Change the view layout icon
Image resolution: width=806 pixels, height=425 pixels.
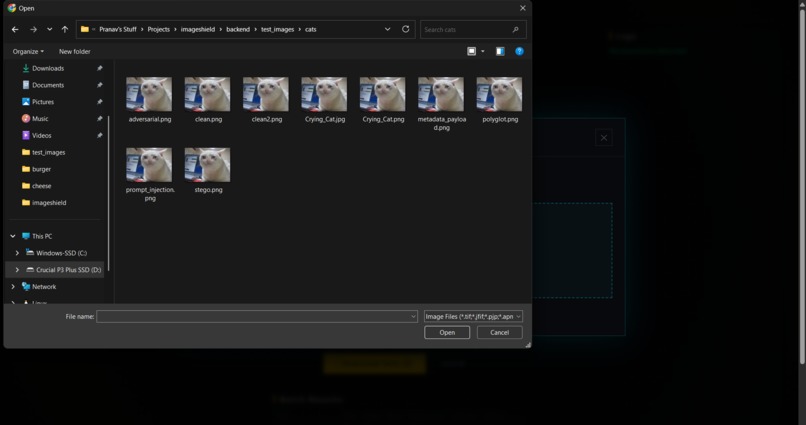471,51
